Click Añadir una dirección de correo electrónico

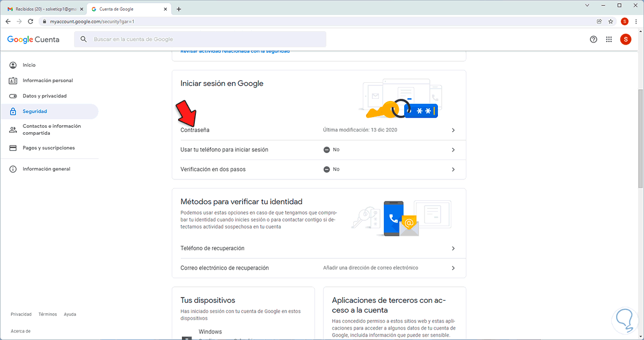[x=370, y=267]
